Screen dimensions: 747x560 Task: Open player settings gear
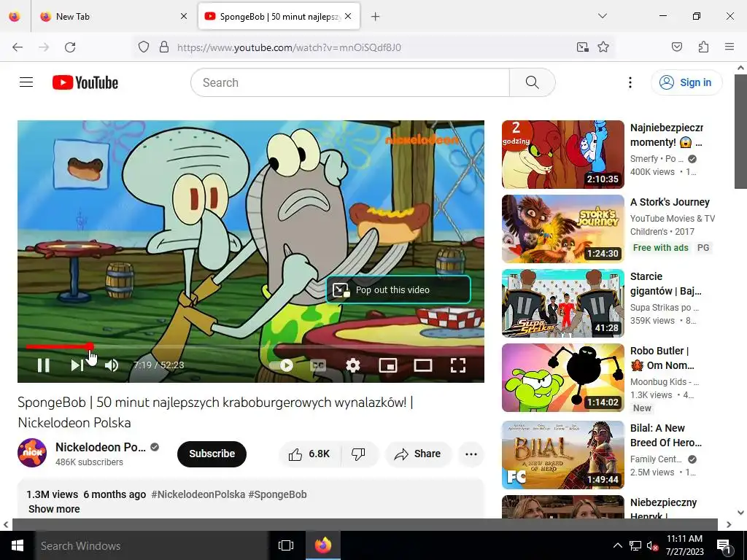352,365
